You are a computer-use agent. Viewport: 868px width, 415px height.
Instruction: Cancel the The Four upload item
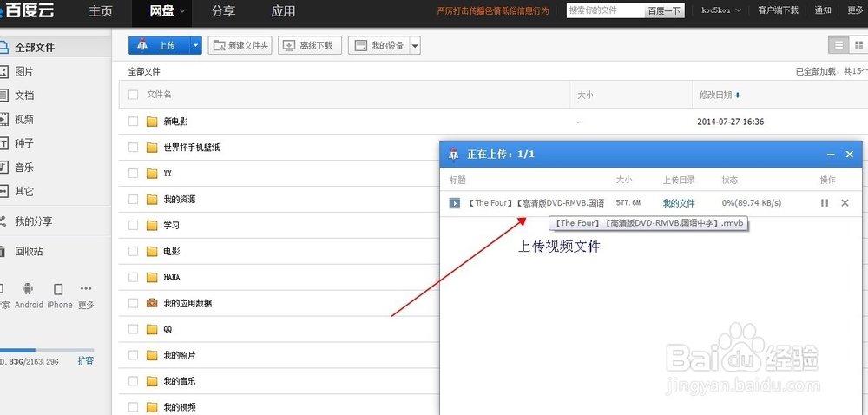pyautogui.click(x=845, y=203)
